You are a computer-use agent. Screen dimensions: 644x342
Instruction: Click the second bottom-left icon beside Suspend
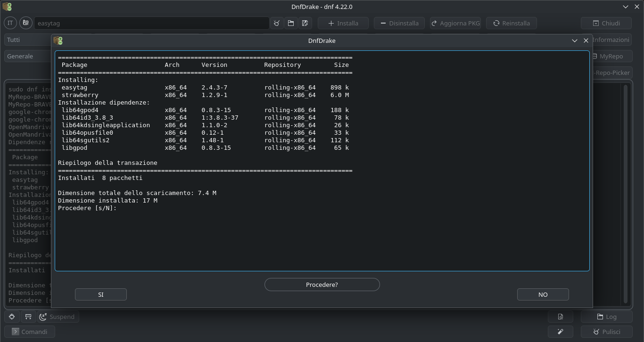(x=28, y=317)
